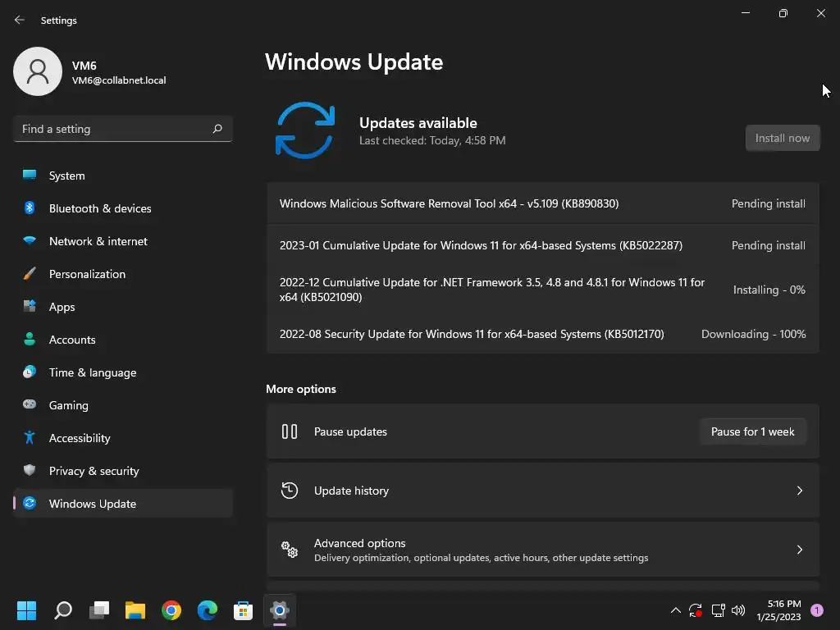The height and width of the screenshot is (630, 840).
Task: Select Gaming in sidebar
Action: coord(123,405)
